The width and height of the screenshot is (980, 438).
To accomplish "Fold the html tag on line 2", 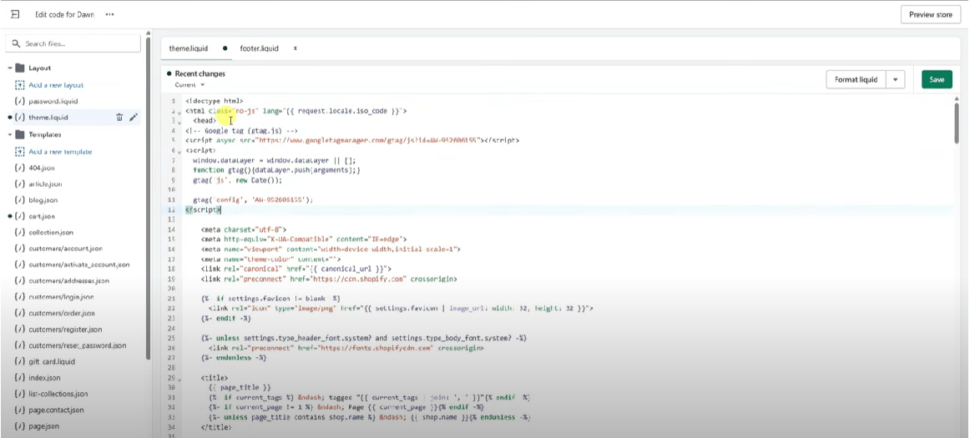I will coord(179,111).
